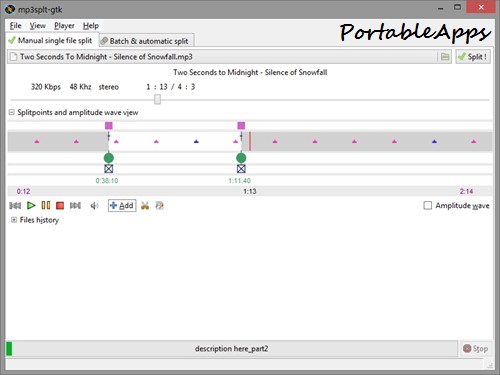This screenshot has width=500, height=375.
Task: Select the green splitpoint marker at 1:11:40
Action: click(x=241, y=158)
